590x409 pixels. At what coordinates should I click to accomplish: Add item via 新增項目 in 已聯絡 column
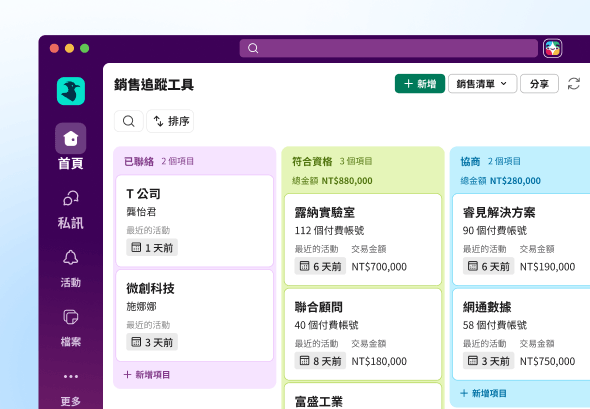pyautogui.click(x=147, y=375)
